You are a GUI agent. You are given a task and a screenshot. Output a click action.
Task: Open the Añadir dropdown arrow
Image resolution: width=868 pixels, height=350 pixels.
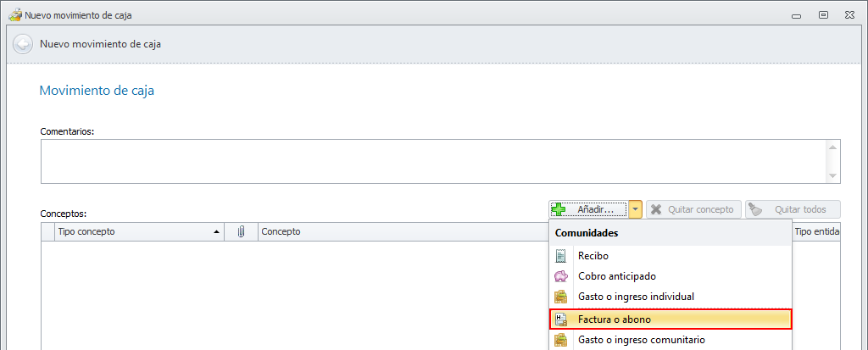635,209
